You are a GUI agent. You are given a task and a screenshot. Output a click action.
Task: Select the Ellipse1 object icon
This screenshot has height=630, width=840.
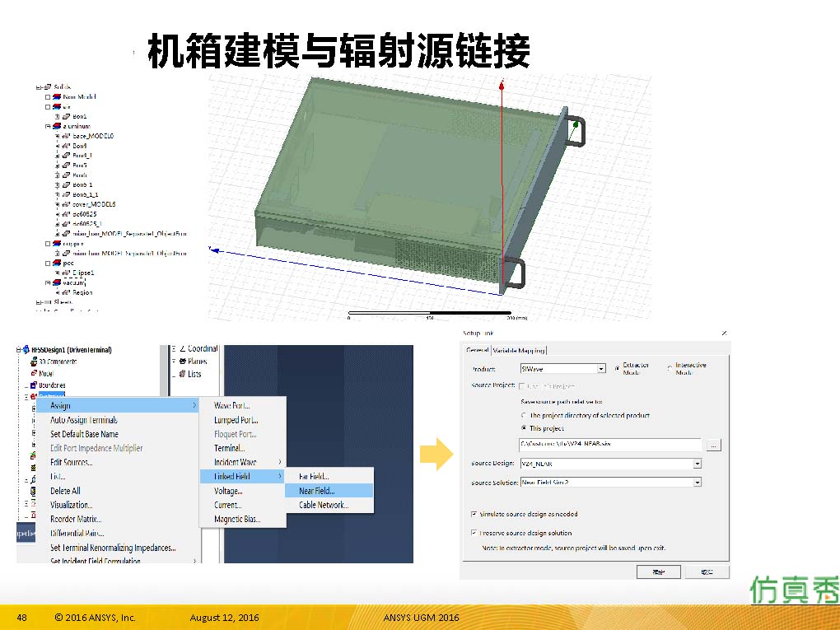[67, 273]
